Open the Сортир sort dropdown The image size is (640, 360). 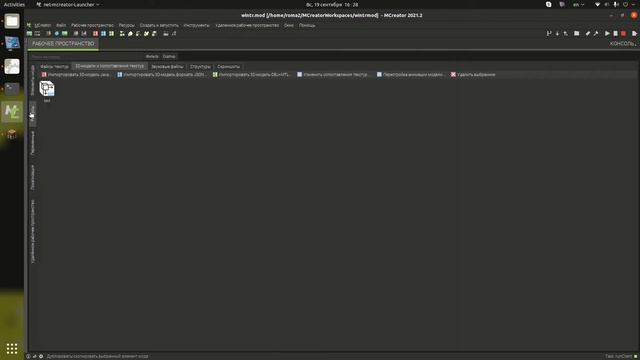169,56
